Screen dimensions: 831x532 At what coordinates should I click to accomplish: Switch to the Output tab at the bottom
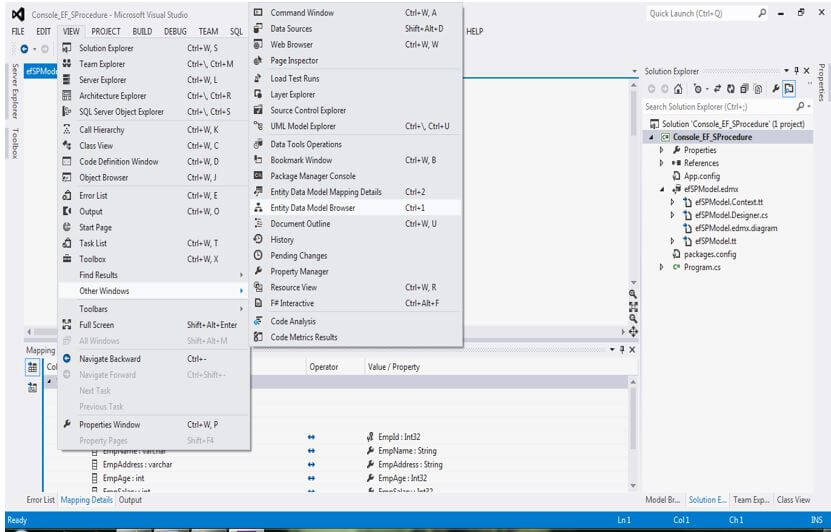pos(130,500)
